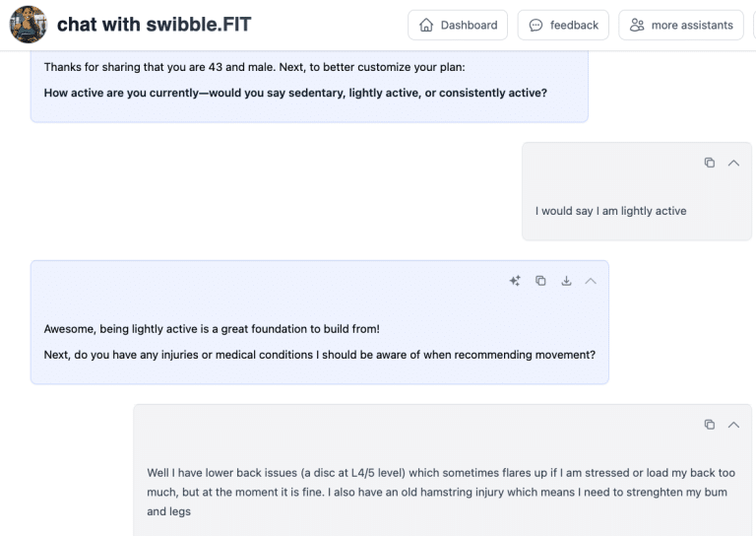Click the 'How active are you currently' question text
This screenshot has width=756, height=536.
click(x=295, y=93)
